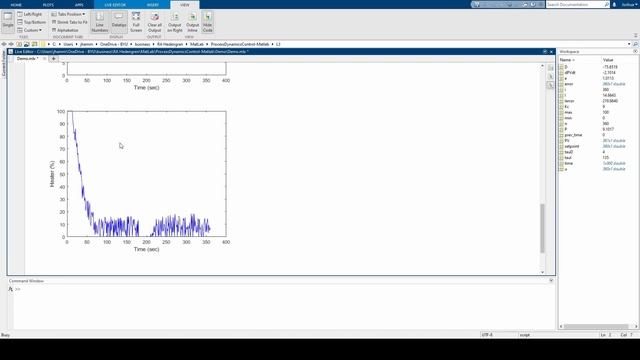This screenshot has width=640, height=360.
Task: Set Output Inline in ribbon
Action: click(x=192, y=22)
